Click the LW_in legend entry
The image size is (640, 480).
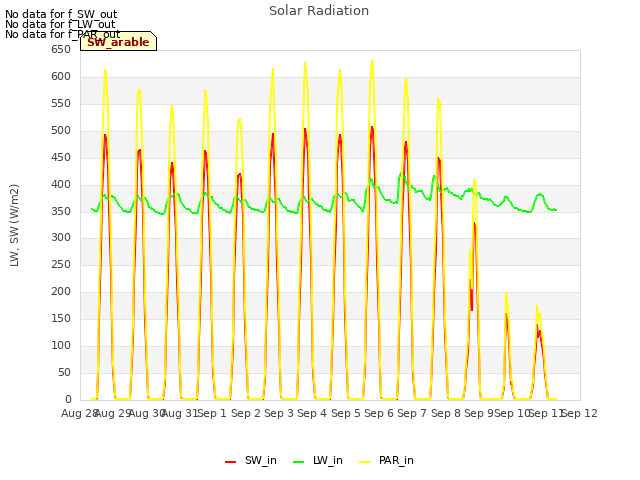pos(318,460)
